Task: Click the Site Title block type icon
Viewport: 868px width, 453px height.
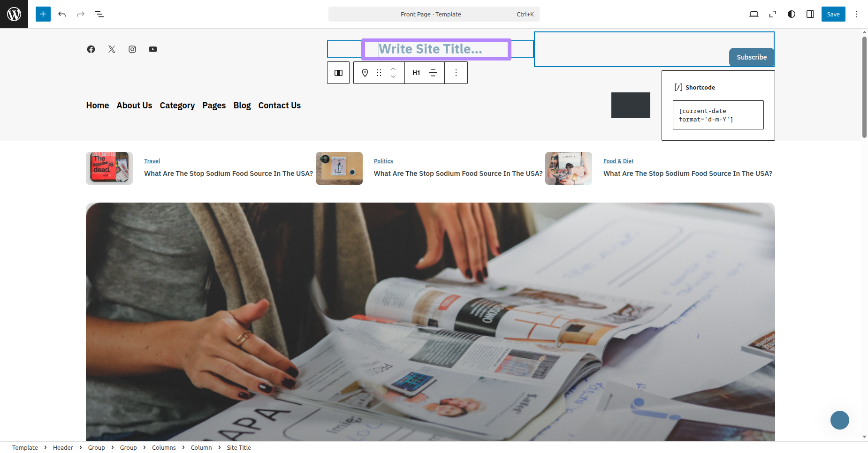Action: (x=365, y=73)
